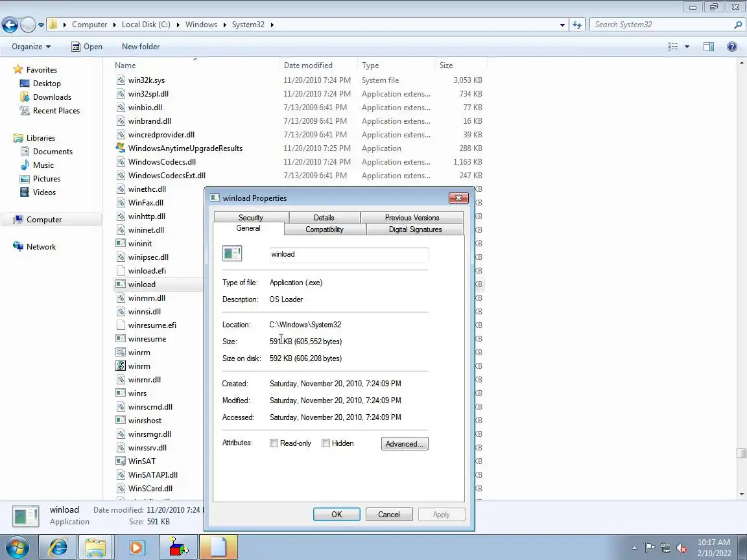747x560 pixels.
Task: Select the winrshost application icon
Action: click(121, 421)
